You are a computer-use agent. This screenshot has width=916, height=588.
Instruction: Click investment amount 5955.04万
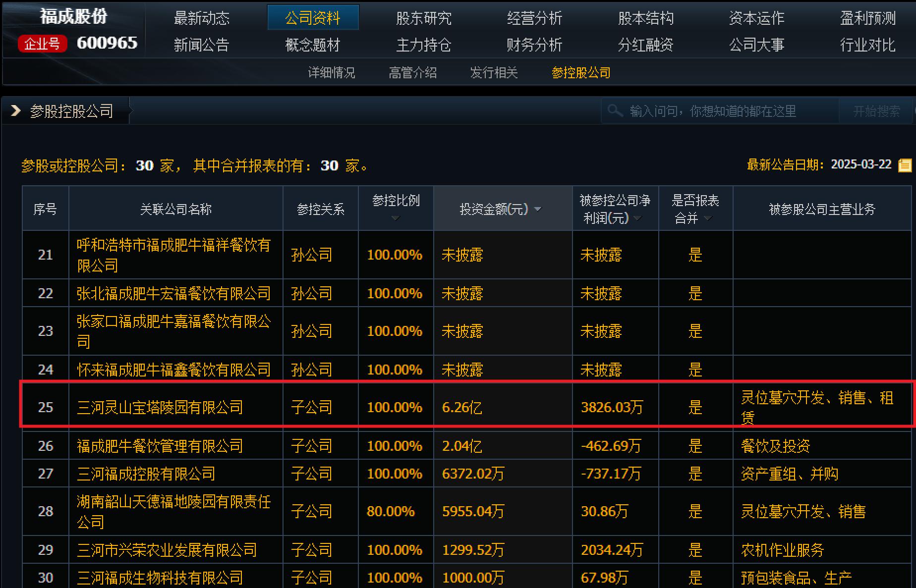(473, 511)
